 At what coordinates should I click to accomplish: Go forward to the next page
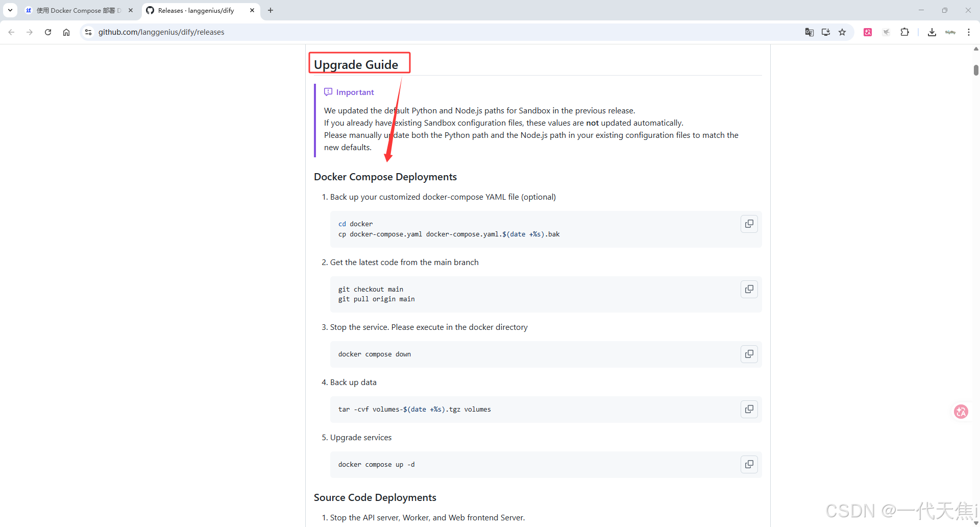(x=30, y=32)
